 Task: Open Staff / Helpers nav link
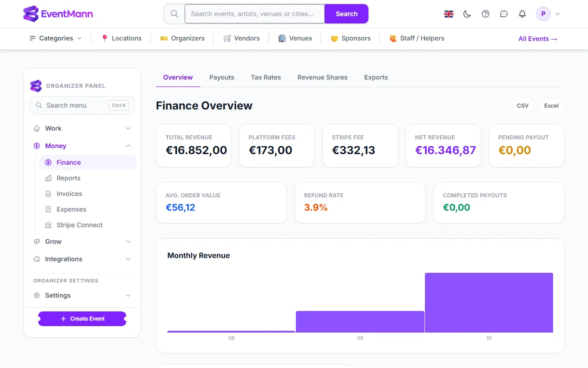(417, 38)
